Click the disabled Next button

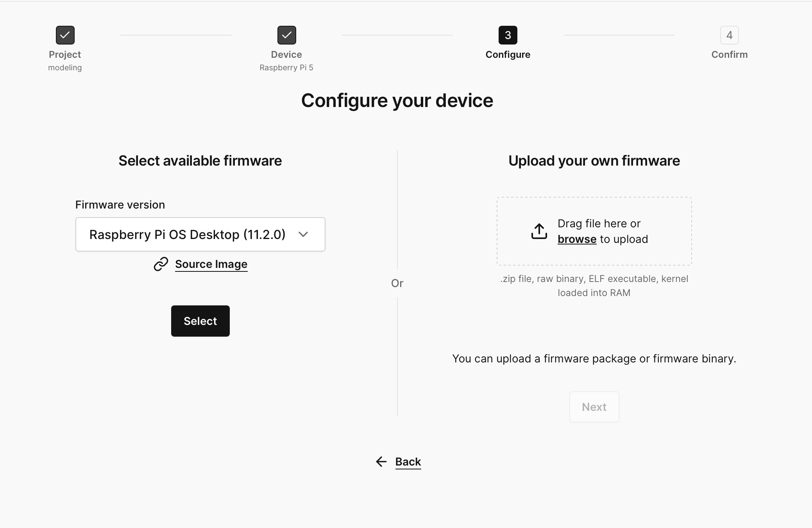[594, 407]
